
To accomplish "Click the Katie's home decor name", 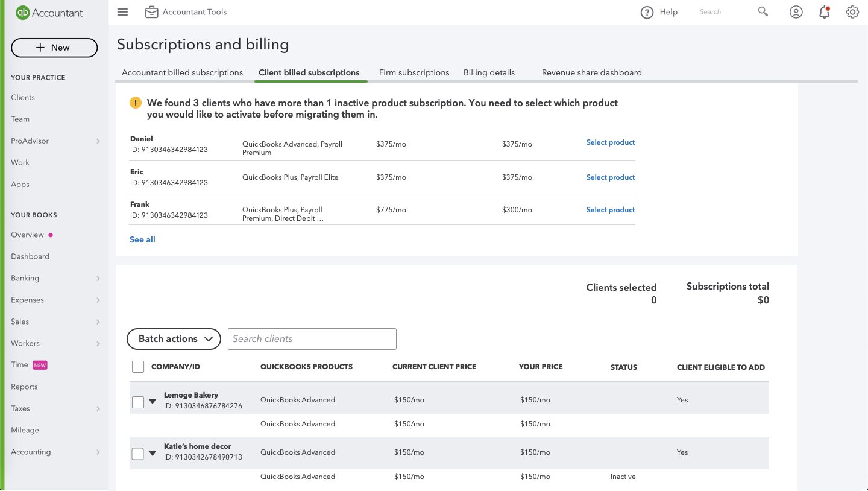I will tap(198, 446).
